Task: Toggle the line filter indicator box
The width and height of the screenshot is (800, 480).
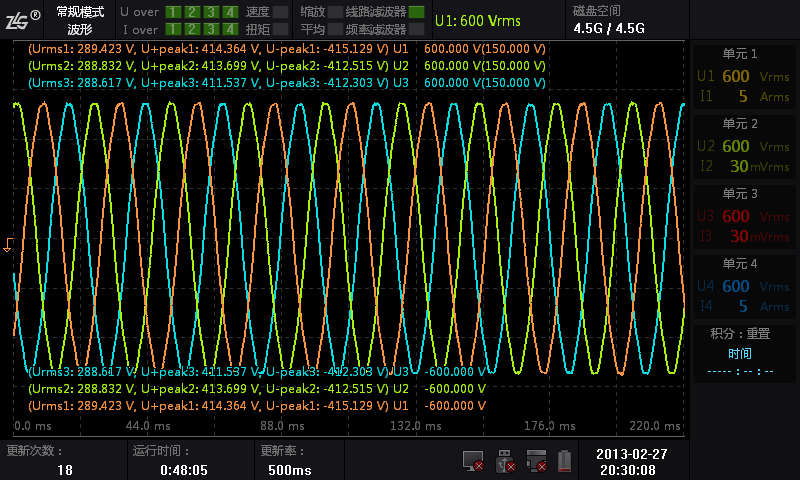Action: pos(415,12)
